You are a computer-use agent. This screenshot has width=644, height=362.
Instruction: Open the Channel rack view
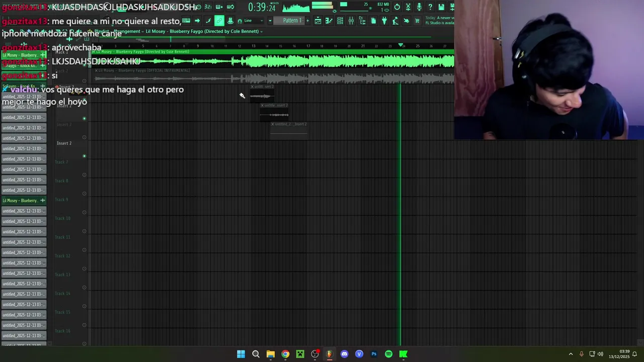[x=340, y=21]
